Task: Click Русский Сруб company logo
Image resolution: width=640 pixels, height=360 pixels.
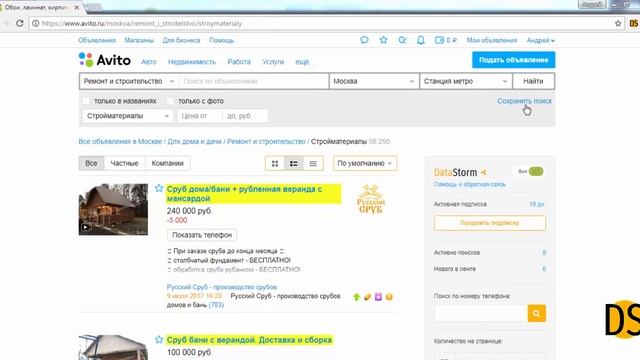Action: pos(371,199)
